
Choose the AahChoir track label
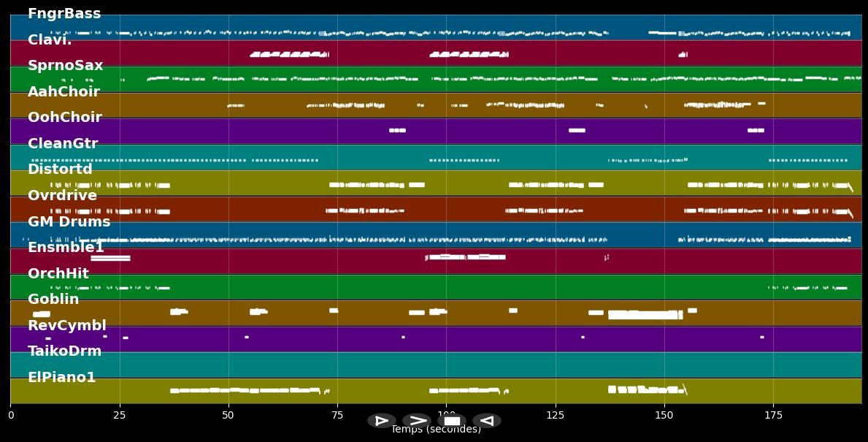coord(64,92)
